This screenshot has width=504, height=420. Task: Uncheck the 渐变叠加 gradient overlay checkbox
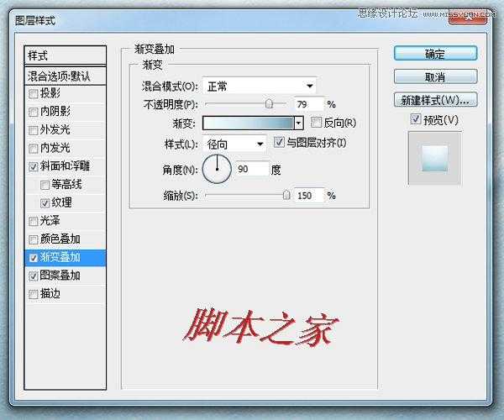[x=34, y=258]
